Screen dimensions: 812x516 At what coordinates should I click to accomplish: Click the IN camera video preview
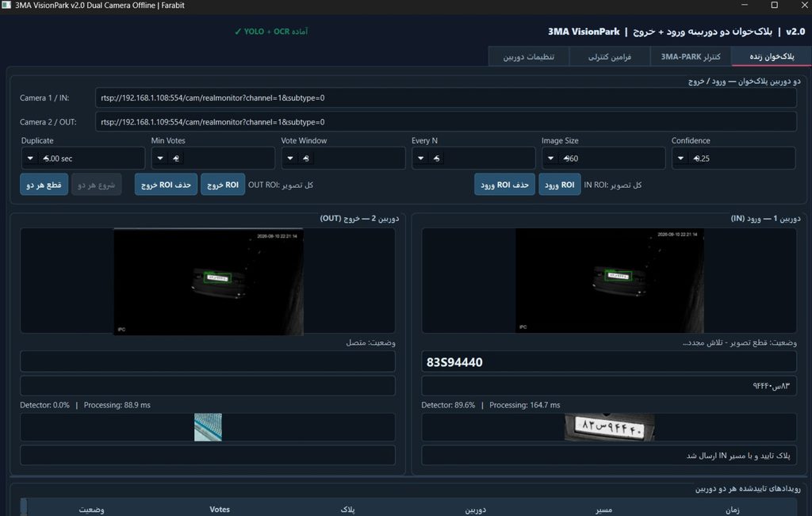coord(610,281)
